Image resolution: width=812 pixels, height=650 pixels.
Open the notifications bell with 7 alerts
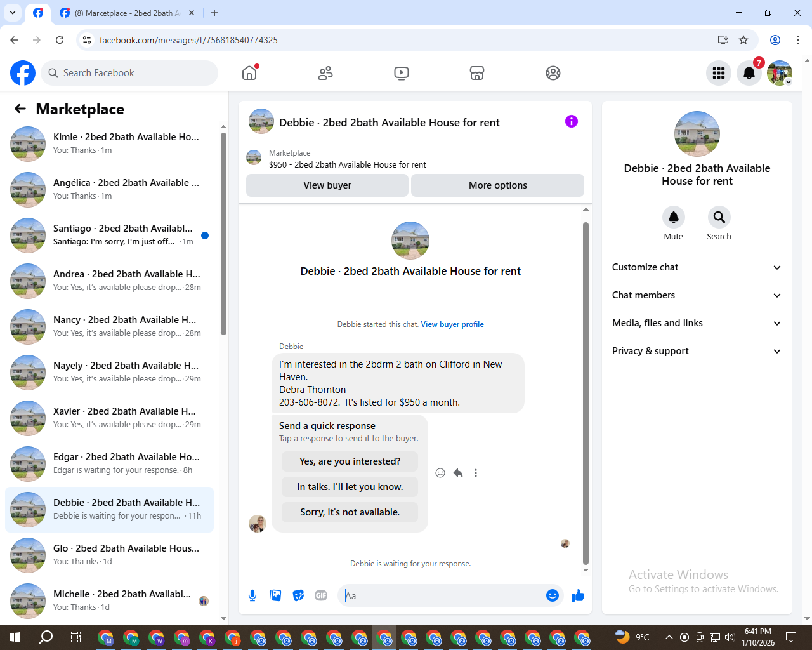[x=749, y=73]
